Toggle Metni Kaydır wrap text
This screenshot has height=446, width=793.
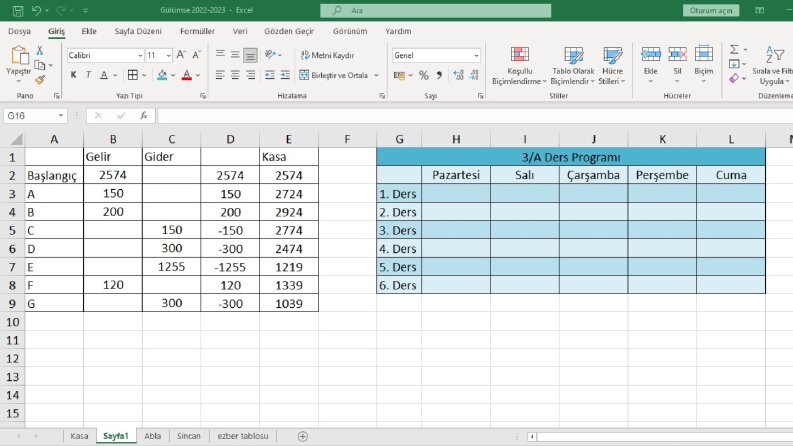(x=327, y=55)
